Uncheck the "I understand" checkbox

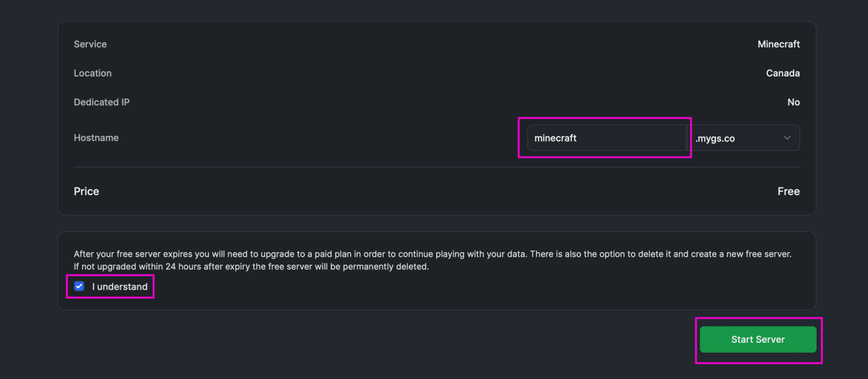pos(79,286)
